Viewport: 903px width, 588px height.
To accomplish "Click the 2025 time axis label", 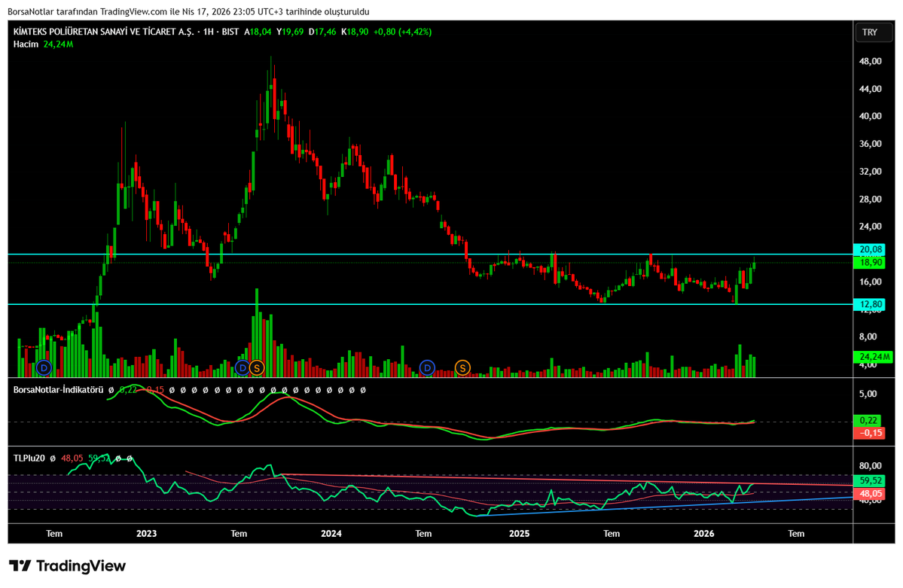I will (x=520, y=534).
